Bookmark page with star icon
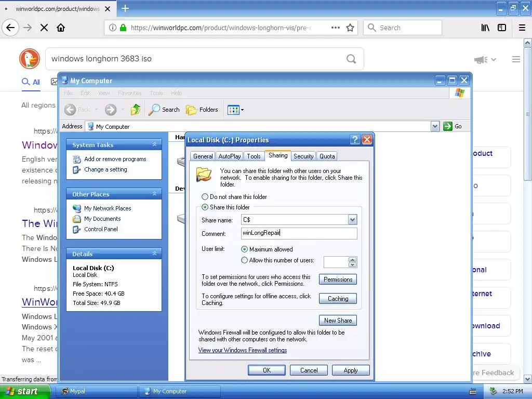This screenshot has width=532, height=399. (350, 28)
